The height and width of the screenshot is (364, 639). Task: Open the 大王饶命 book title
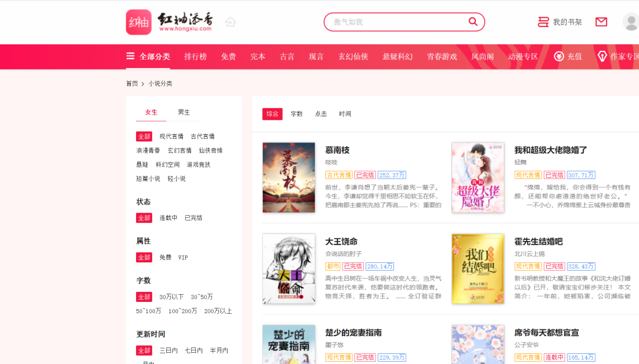(341, 242)
